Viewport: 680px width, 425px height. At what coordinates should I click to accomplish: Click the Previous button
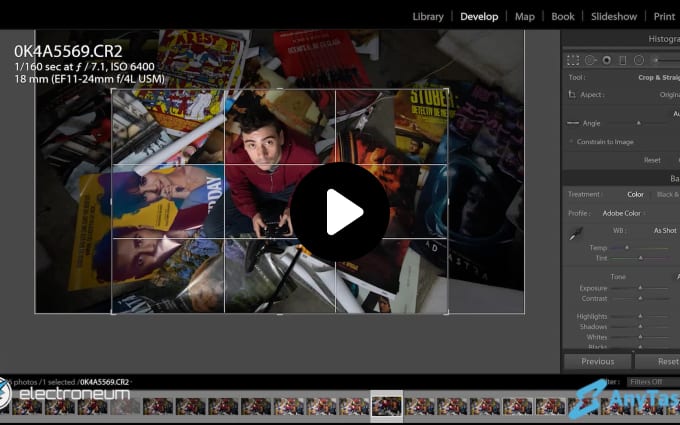click(x=598, y=361)
